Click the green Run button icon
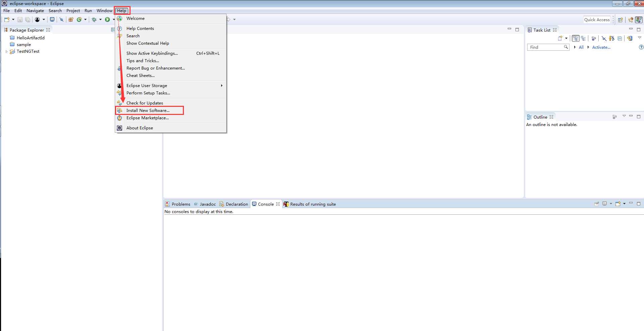644x331 pixels. 107,19
